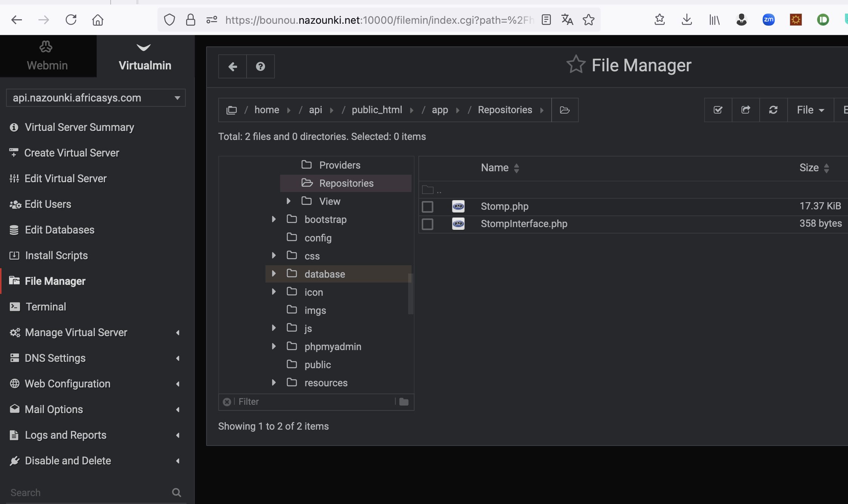Click the favorite star beside File Manager title

tap(576, 65)
